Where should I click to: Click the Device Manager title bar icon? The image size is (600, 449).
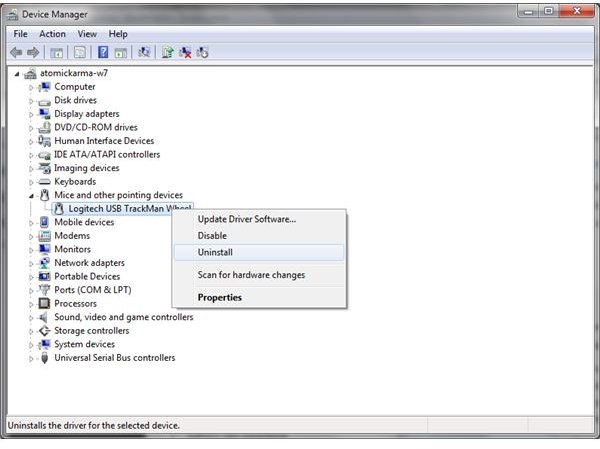13,15
